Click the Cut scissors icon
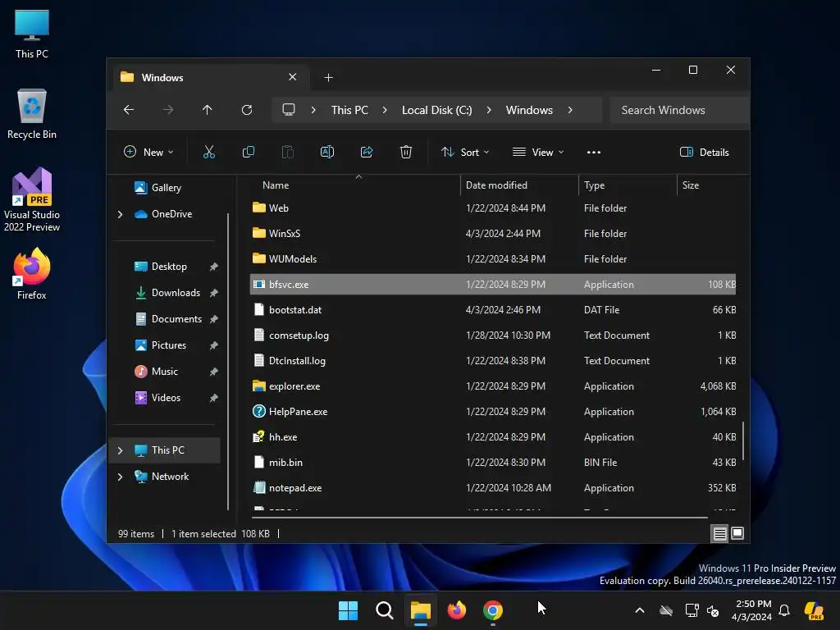This screenshot has width=840, height=630. pos(209,152)
